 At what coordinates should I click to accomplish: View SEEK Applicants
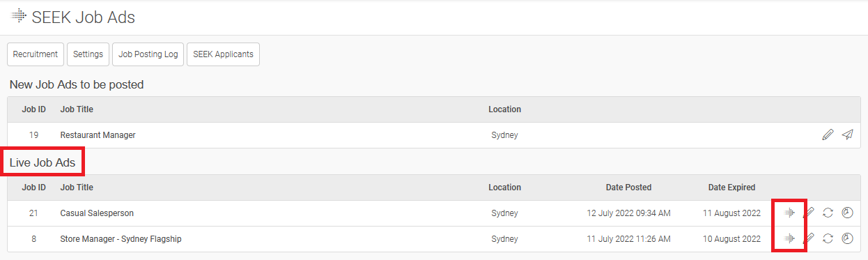[224, 54]
